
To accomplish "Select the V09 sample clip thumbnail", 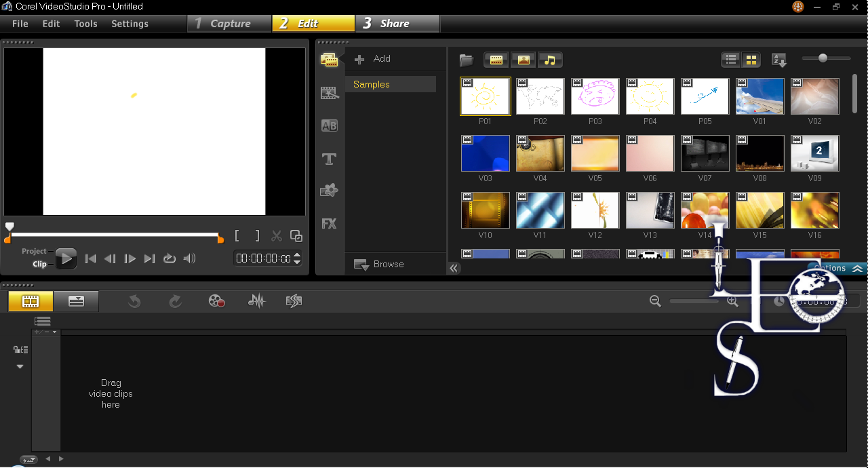I will click(814, 153).
